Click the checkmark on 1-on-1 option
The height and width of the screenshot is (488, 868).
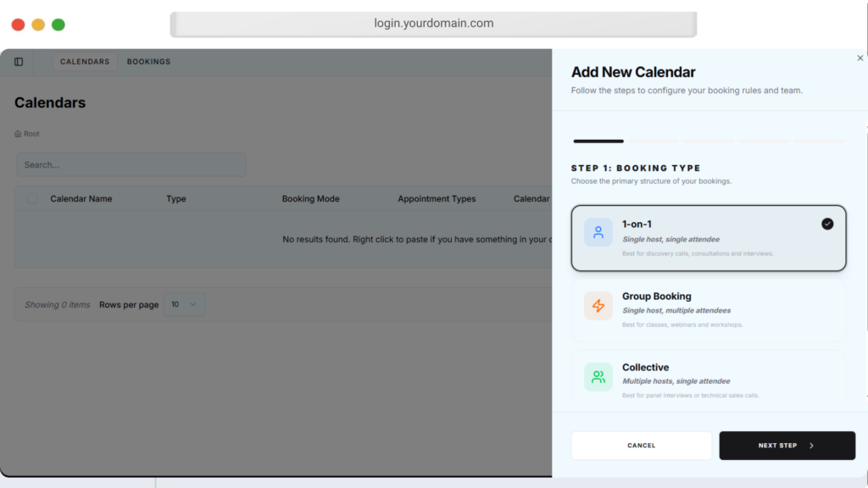coord(827,224)
